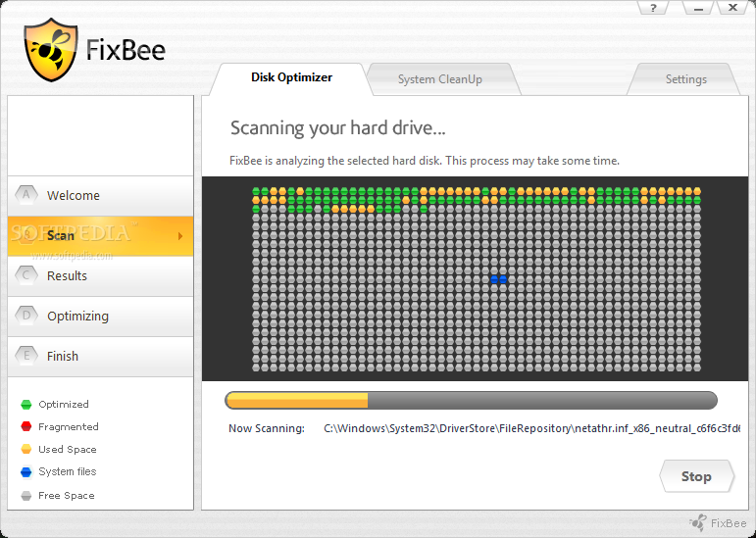Click the 'System files' legend label
This screenshot has height=538, width=756.
coord(68,471)
